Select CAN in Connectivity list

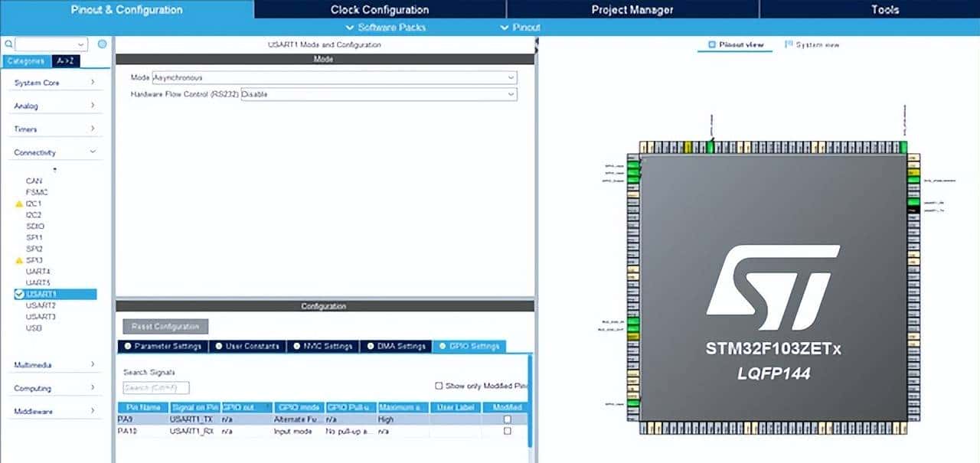pos(34,181)
